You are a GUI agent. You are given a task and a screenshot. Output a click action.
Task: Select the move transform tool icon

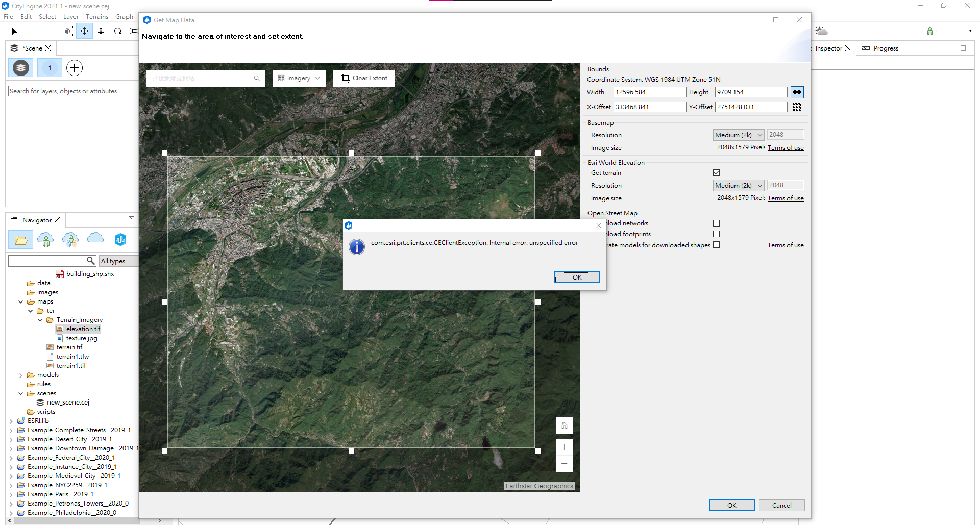84,31
